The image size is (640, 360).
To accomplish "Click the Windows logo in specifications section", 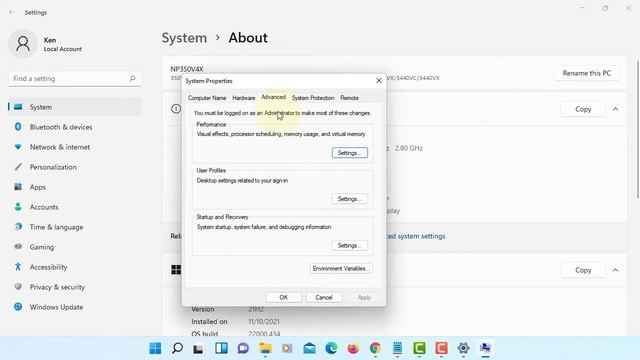I will click(176, 269).
